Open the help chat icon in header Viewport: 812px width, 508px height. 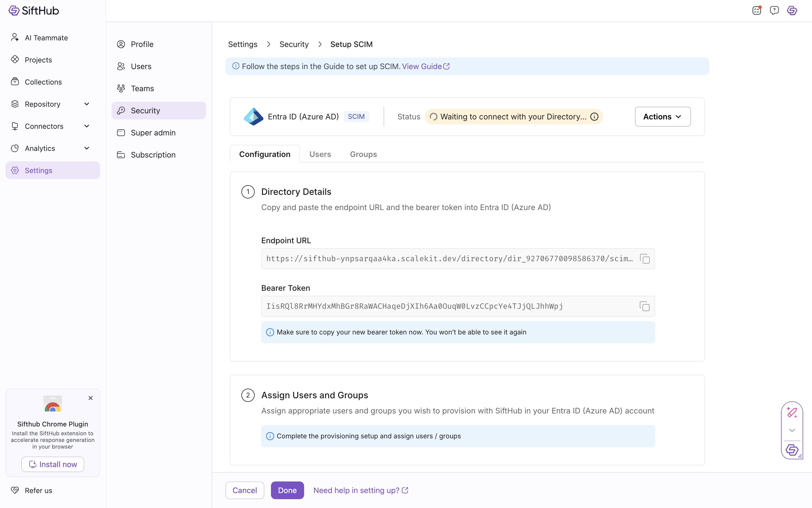click(774, 11)
